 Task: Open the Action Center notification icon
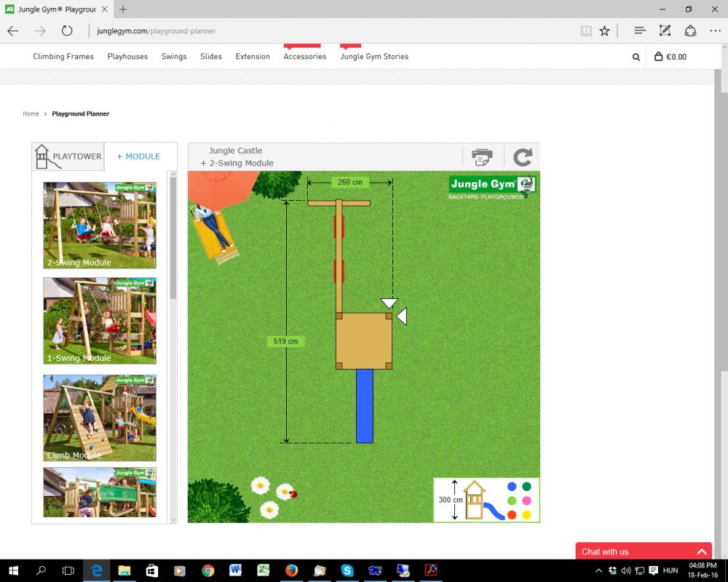(653, 570)
